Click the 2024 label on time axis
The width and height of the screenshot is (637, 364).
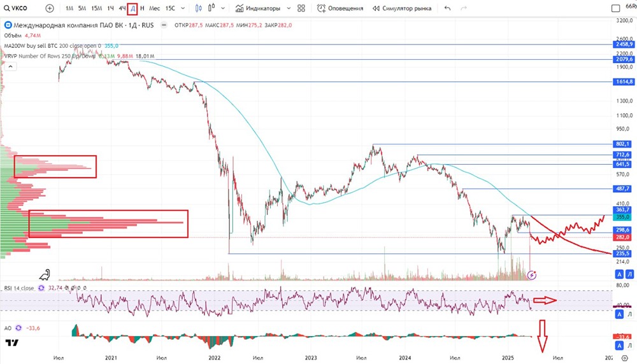tap(404, 358)
